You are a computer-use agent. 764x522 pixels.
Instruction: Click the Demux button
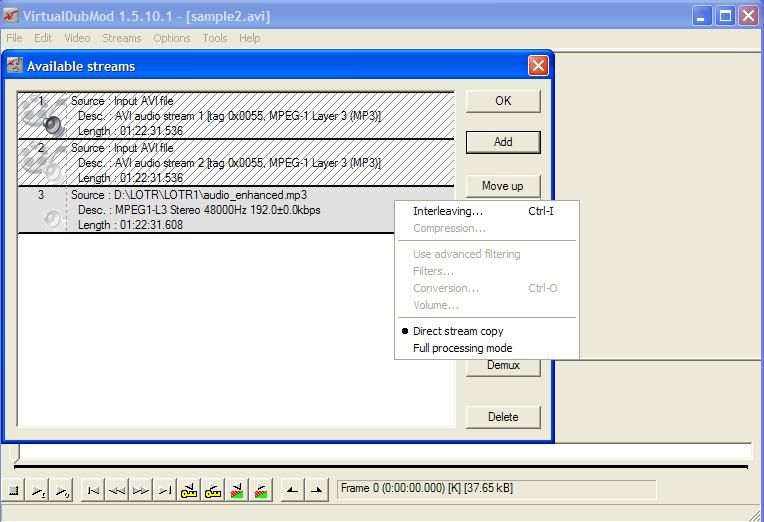click(x=503, y=367)
